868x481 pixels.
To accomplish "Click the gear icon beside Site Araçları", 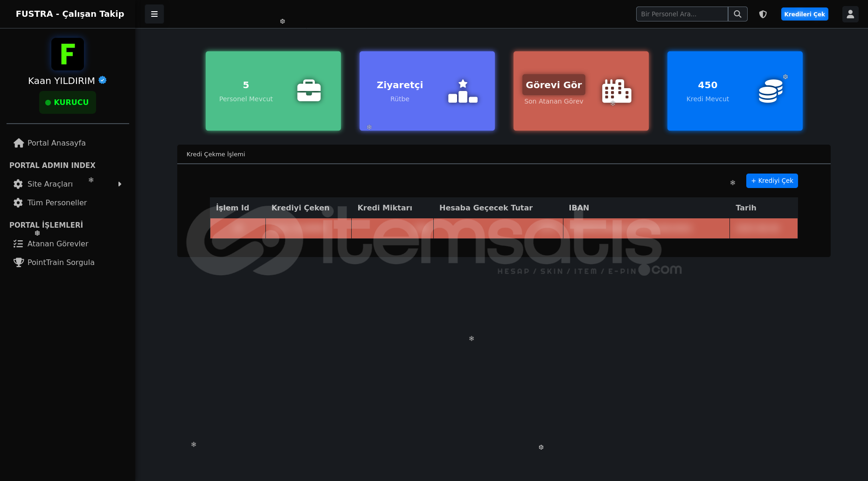I will pyautogui.click(x=18, y=184).
